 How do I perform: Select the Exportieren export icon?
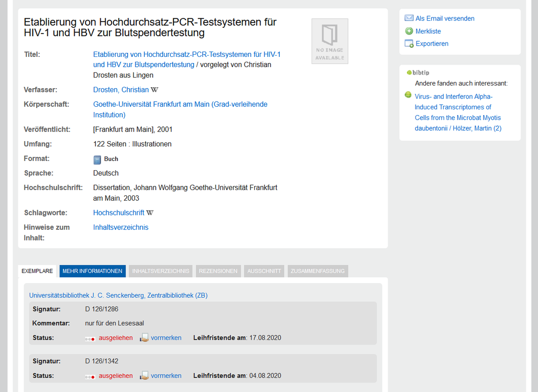tap(408, 43)
